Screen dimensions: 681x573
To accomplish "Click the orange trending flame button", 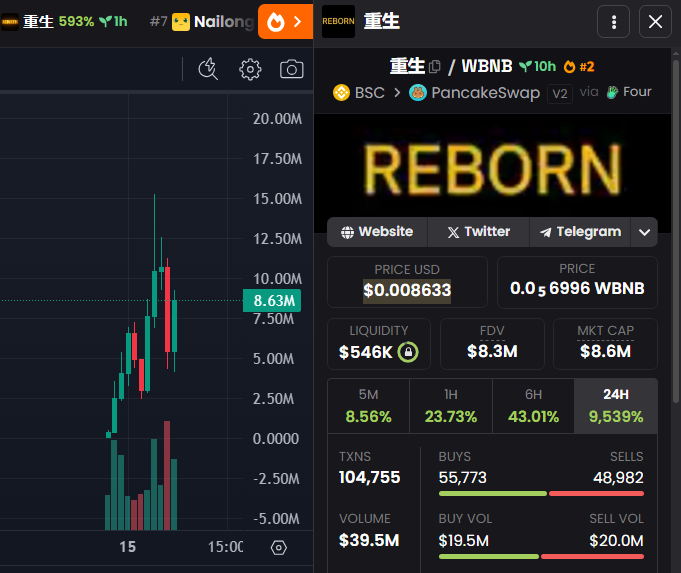I will tap(285, 21).
